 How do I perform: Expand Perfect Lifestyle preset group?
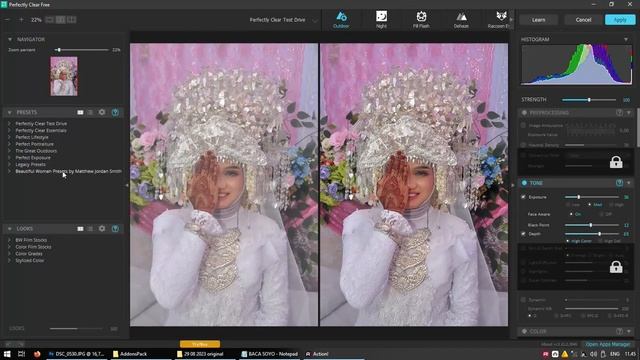9,137
